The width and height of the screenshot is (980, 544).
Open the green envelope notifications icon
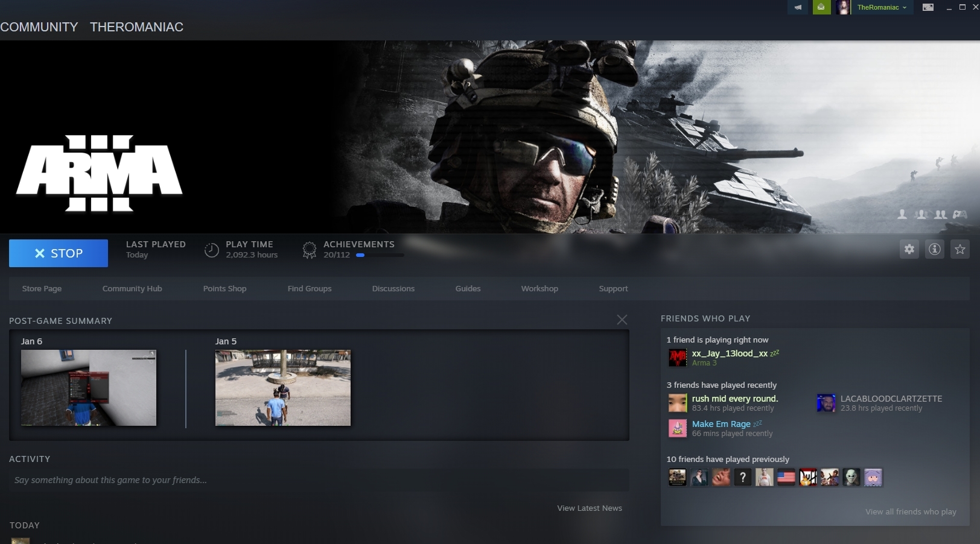(821, 7)
